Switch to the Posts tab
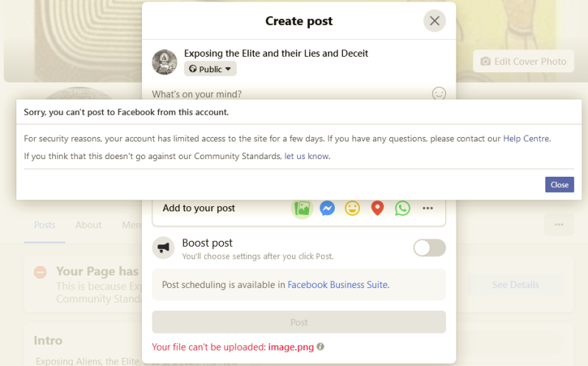Image resolution: width=588 pixels, height=366 pixels. pyautogui.click(x=45, y=225)
